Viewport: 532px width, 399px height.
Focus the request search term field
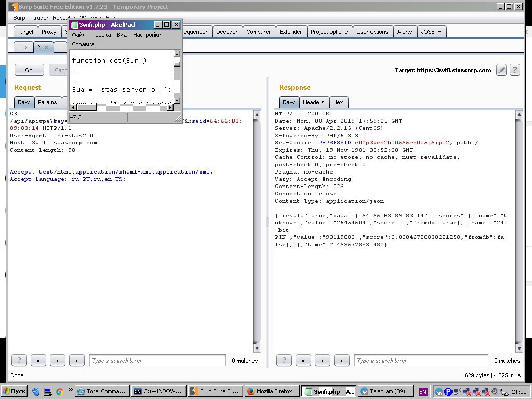158,361
